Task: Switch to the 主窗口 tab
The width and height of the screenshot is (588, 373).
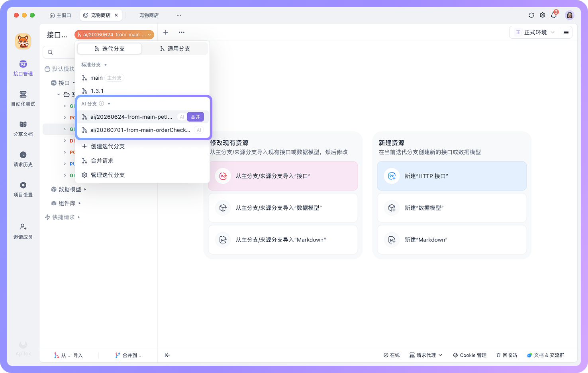Action: [60, 15]
